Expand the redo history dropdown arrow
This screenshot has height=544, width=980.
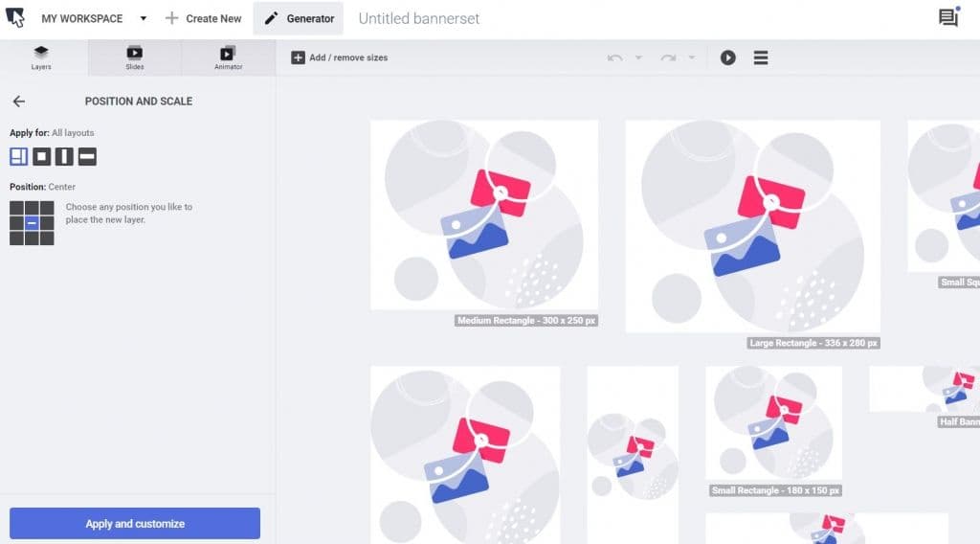tap(692, 57)
